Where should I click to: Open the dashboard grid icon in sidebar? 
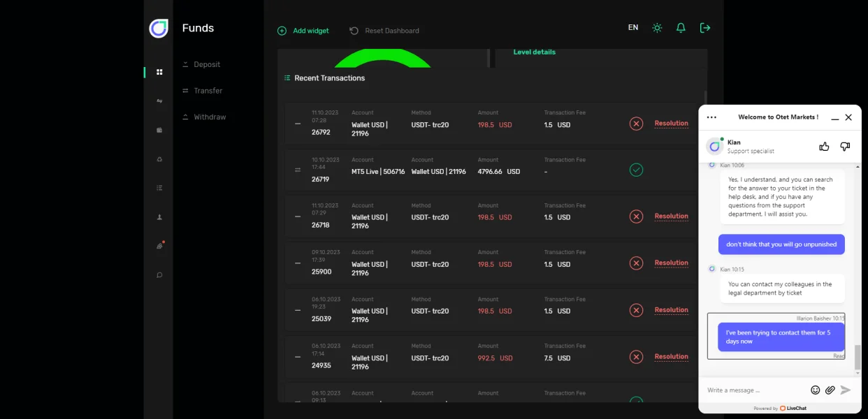pos(159,72)
